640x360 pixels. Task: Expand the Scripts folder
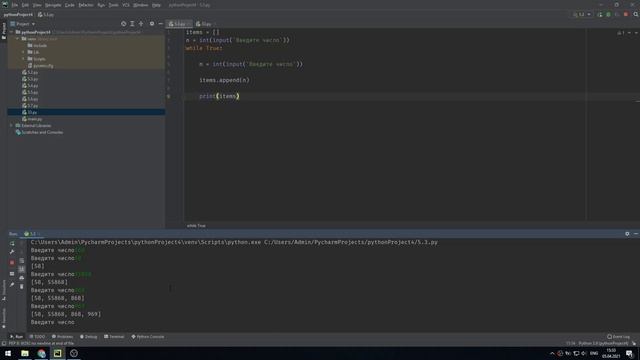pos(23,59)
